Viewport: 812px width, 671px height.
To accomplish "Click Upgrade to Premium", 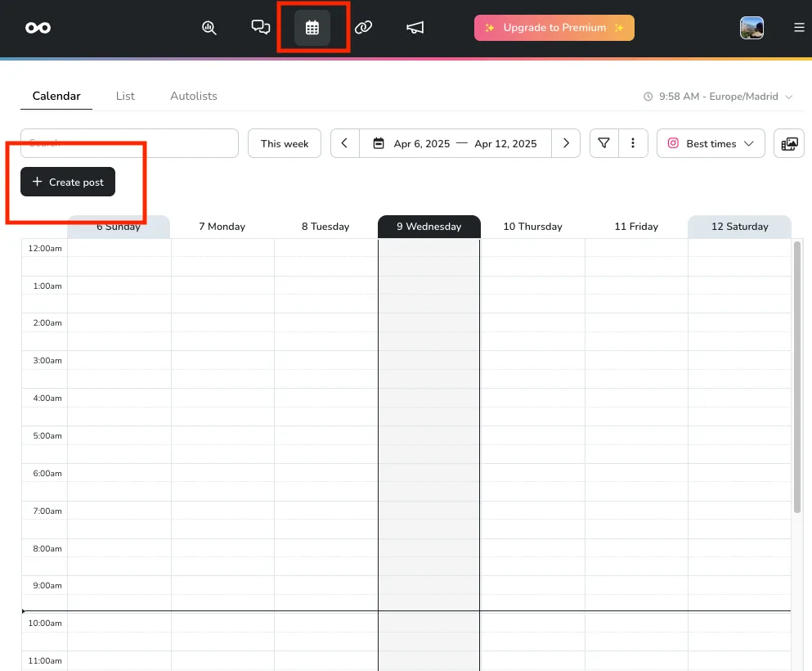I will (x=554, y=27).
